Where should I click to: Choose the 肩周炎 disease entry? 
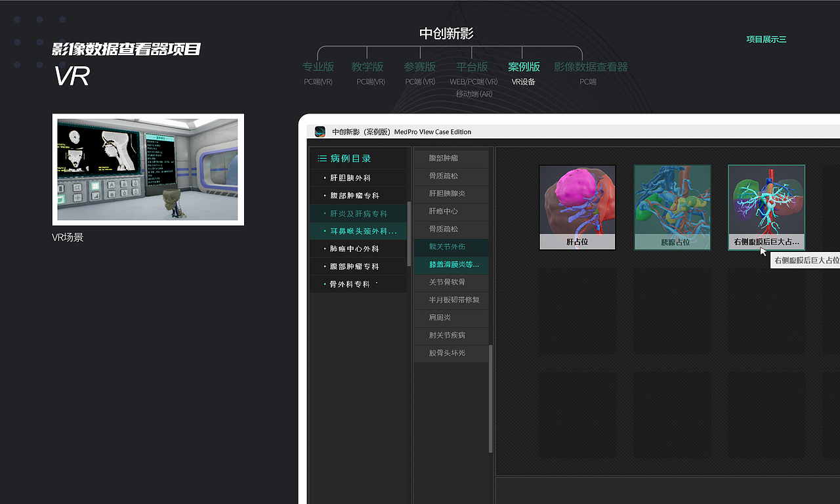pos(451,318)
